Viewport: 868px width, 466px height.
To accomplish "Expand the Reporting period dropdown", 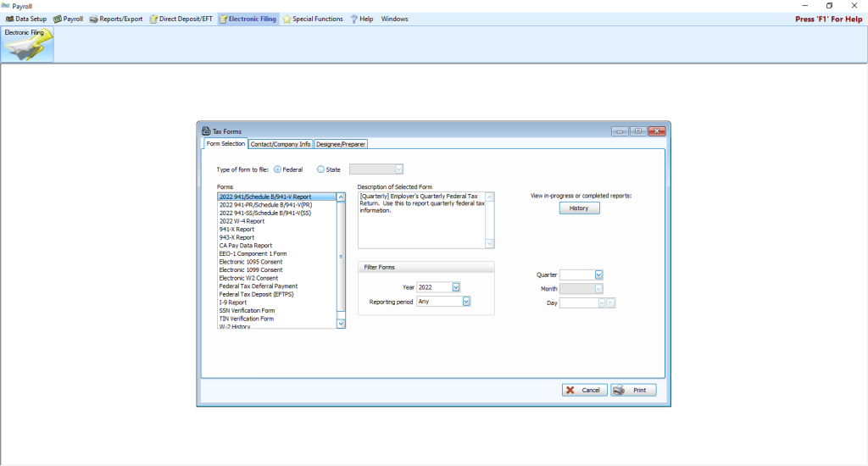I will 465,301.
